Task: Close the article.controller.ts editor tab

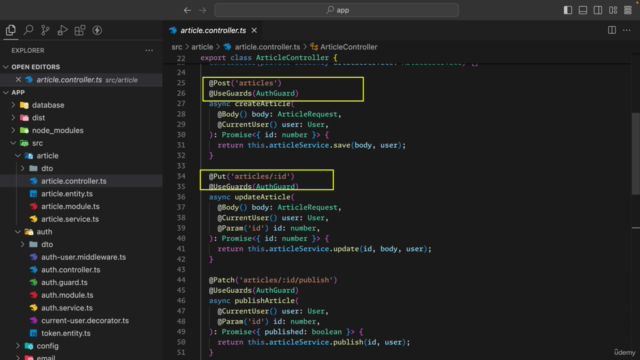Action: (x=254, y=31)
